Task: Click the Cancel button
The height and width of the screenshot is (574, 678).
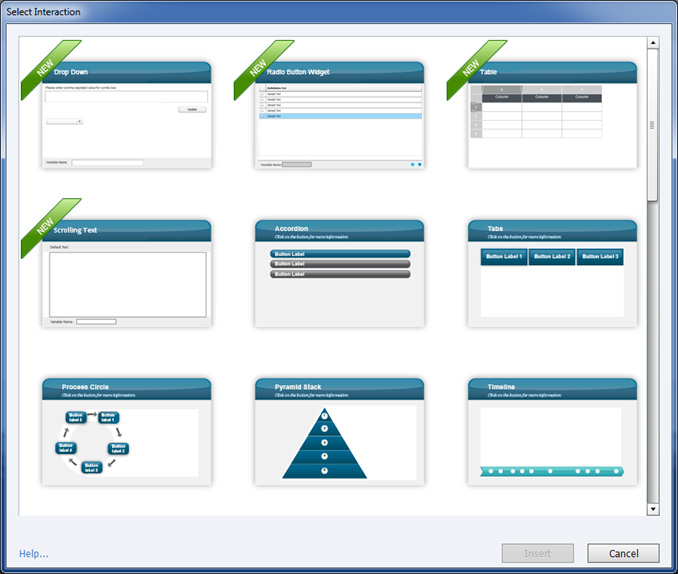Action: tap(623, 553)
